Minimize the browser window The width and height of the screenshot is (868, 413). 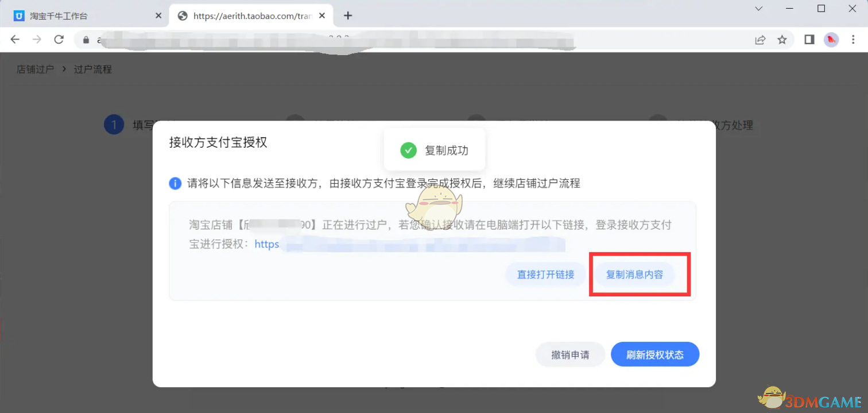790,9
